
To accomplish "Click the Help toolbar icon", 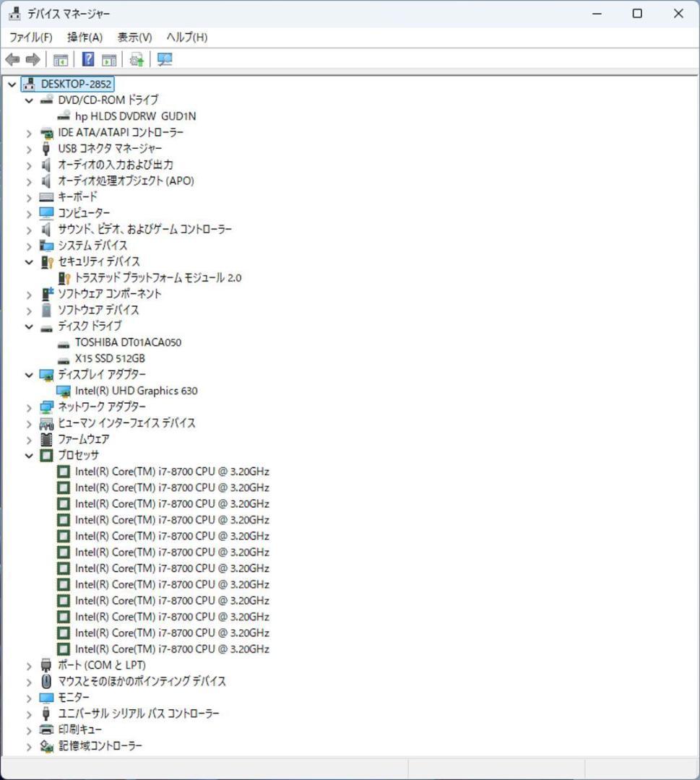I will pos(87,59).
